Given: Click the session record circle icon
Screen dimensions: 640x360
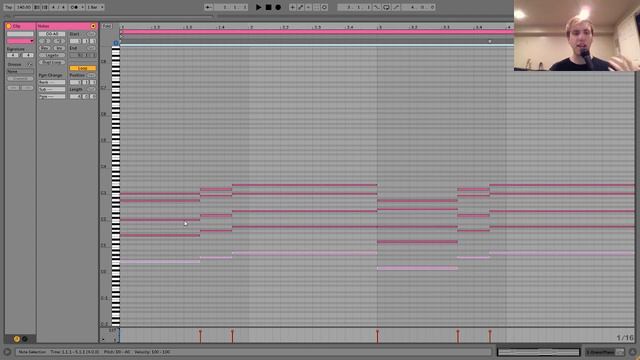Looking at the screenshot, I should pyautogui.click(x=324, y=7).
